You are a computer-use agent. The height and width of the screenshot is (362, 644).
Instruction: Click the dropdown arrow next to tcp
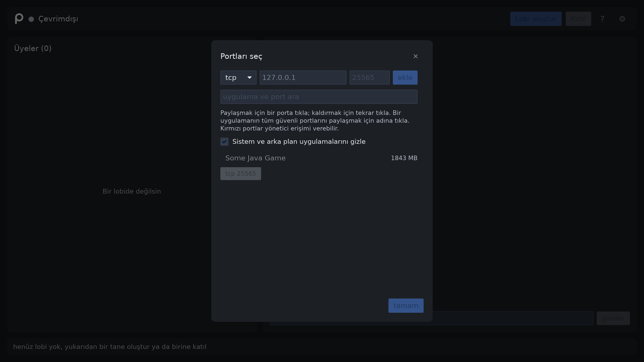250,77
